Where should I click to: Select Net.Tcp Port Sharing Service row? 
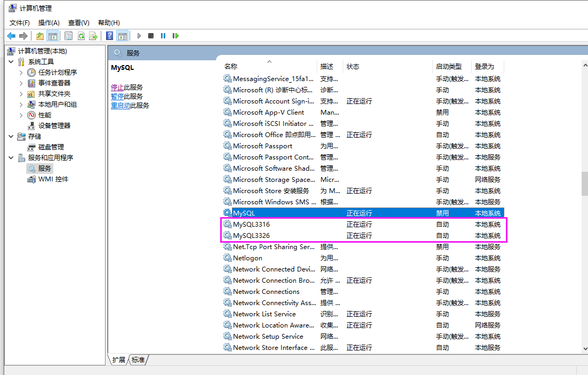coord(363,247)
